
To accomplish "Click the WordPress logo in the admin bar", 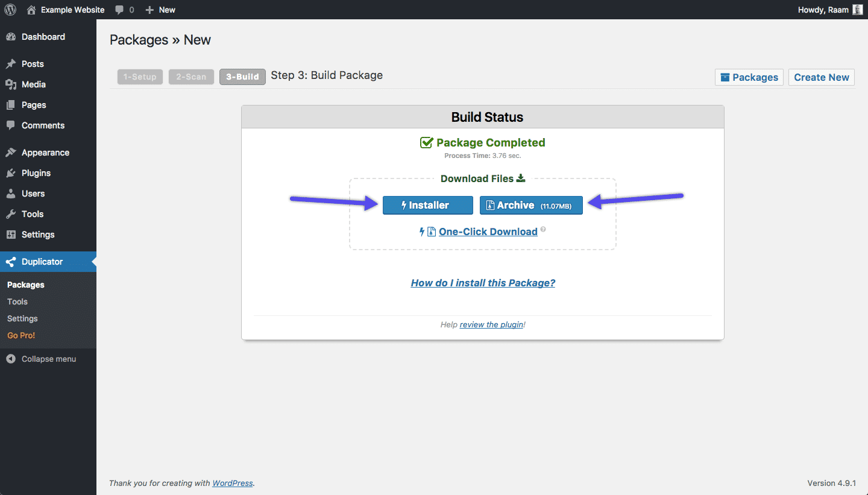I will [10, 10].
